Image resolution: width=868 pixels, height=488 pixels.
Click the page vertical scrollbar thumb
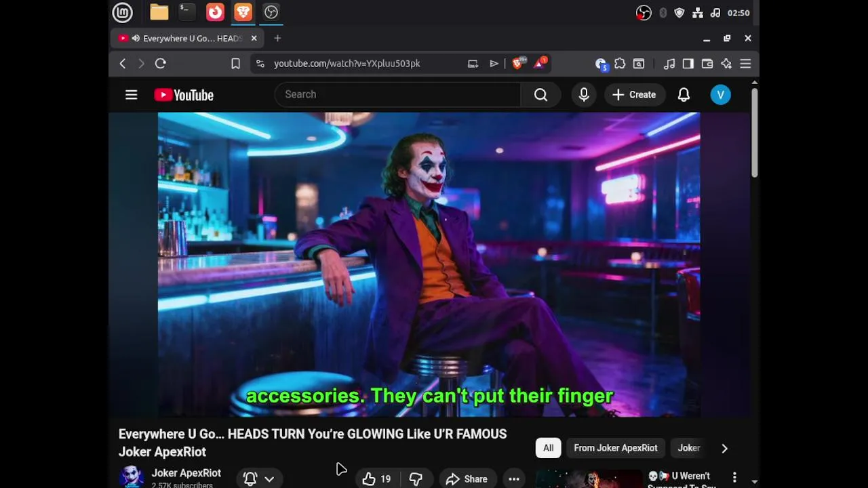754,133
